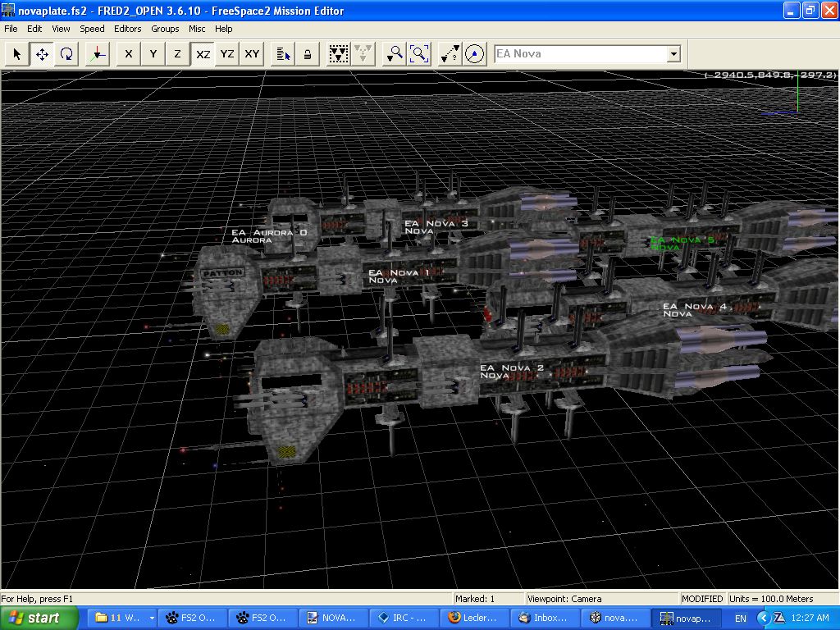Toggle the XY plane constraint

tap(252, 54)
